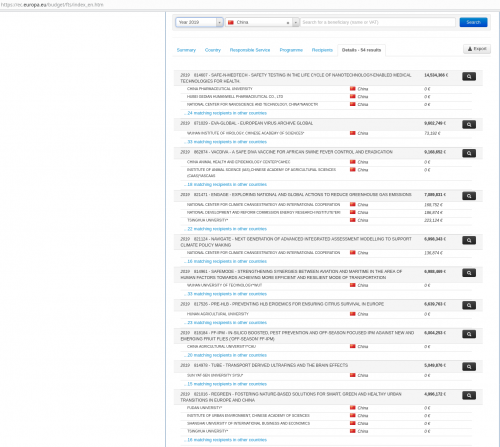500x447 pixels.
Task: Focus the beneficiary name or VAT search field
Action: (378, 22)
